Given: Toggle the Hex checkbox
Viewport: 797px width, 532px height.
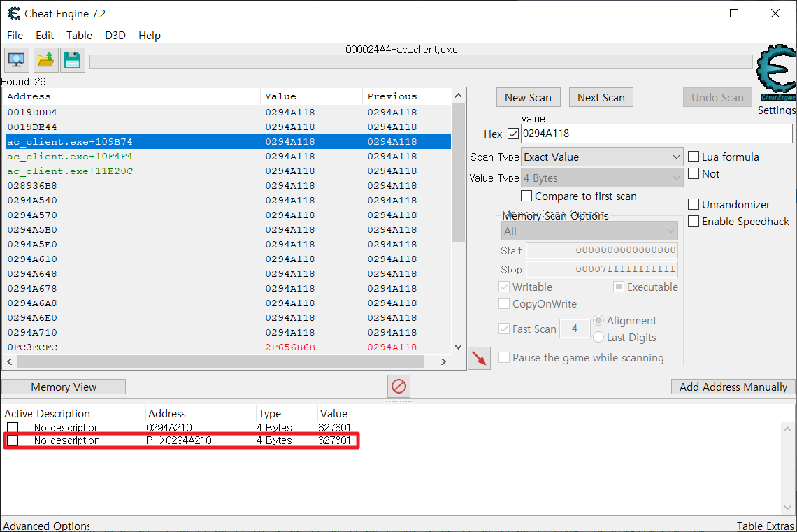Looking at the screenshot, I should click(x=513, y=134).
